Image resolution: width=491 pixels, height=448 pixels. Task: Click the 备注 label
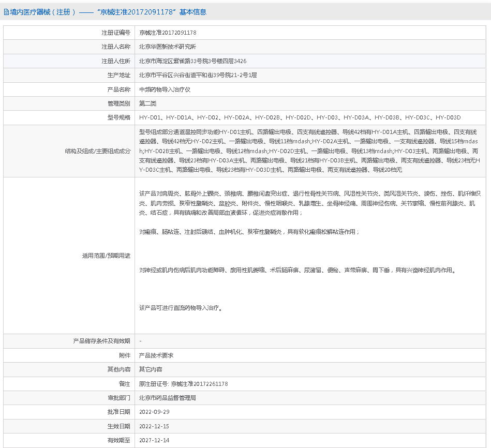pos(125,384)
